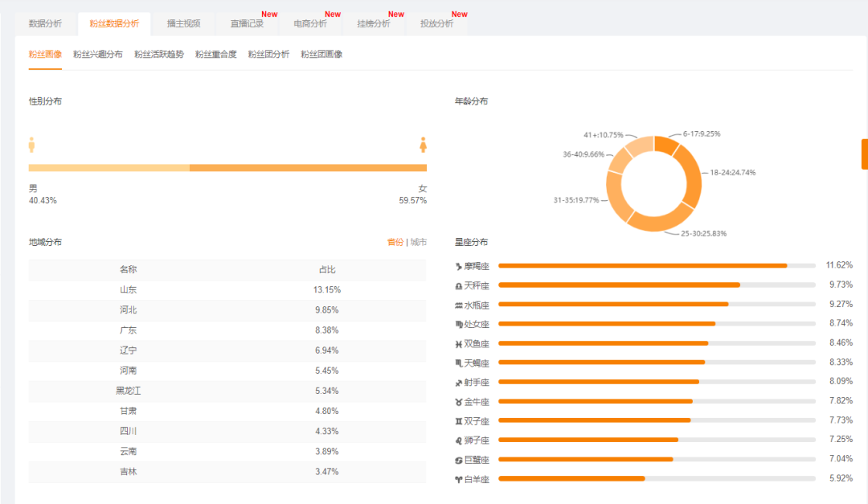Click the 巨蟹座 Cancer icon
The height and width of the screenshot is (504, 868).
point(458,461)
